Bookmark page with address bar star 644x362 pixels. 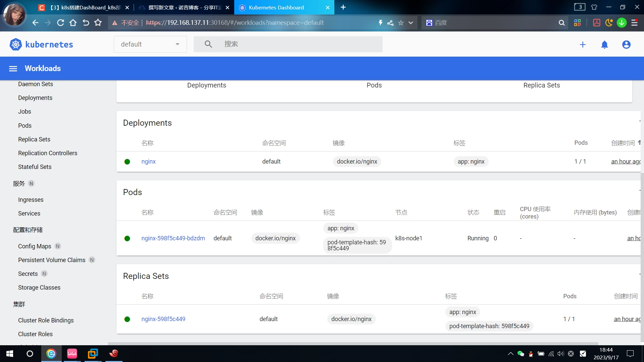[x=401, y=23]
